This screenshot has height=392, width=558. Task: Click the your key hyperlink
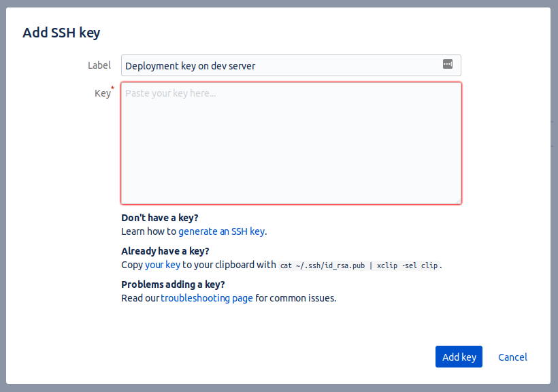(163, 264)
